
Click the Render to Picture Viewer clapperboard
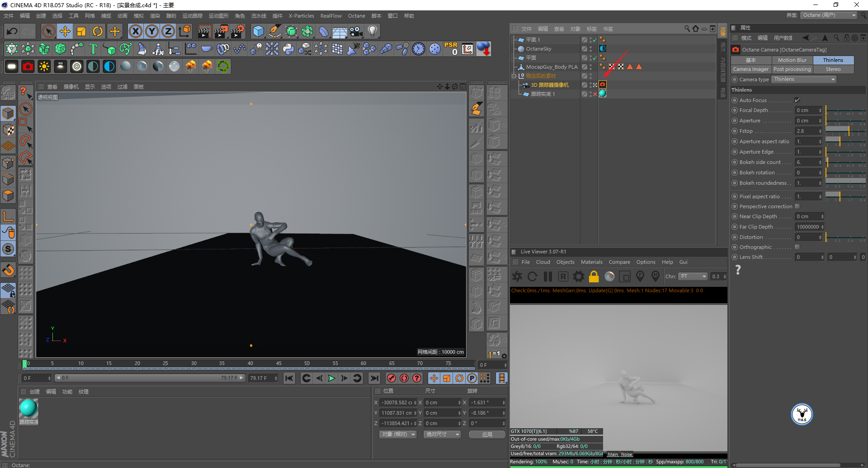click(x=221, y=31)
